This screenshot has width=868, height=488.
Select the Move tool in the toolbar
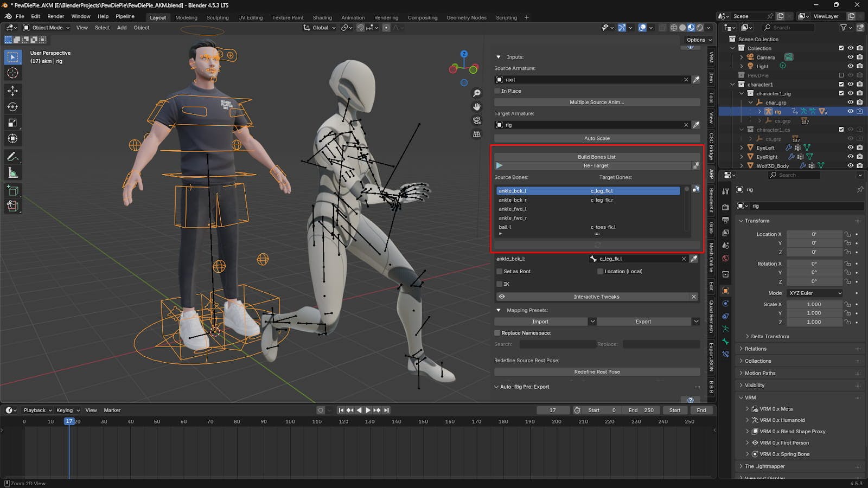(12, 91)
